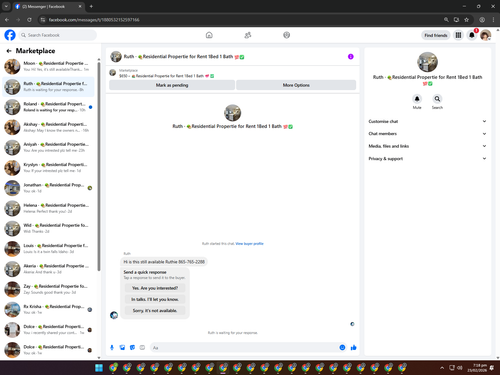Open the Groups icon in top navigation
The height and width of the screenshot is (375, 500).
(x=287, y=35)
